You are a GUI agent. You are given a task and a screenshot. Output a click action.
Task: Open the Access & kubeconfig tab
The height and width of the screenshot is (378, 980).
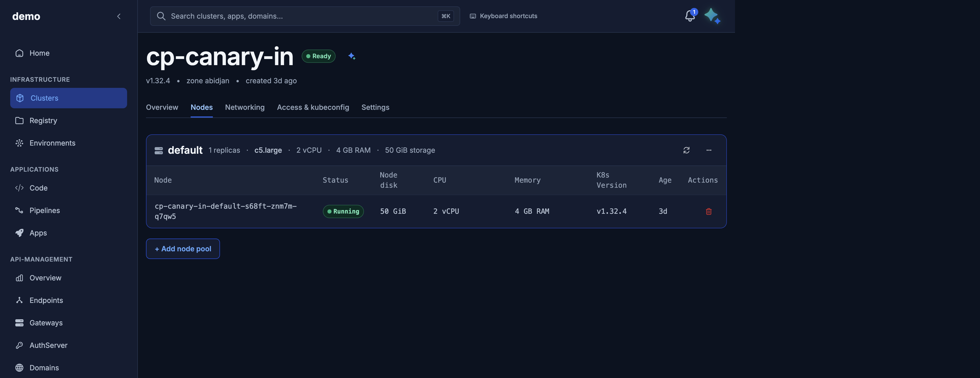tap(313, 107)
